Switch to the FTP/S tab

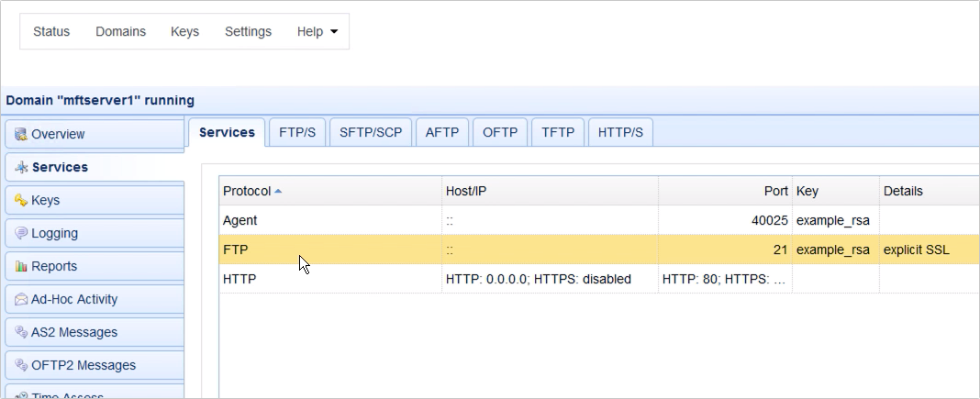pyautogui.click(x=297, y=133)
